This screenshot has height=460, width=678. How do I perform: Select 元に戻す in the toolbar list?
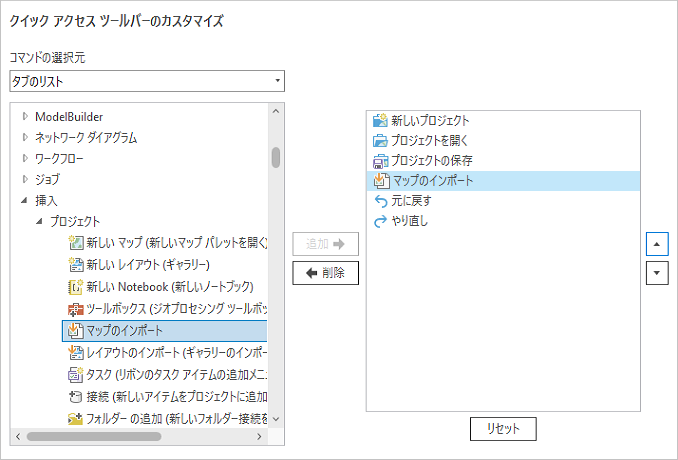tap(411, 201)
